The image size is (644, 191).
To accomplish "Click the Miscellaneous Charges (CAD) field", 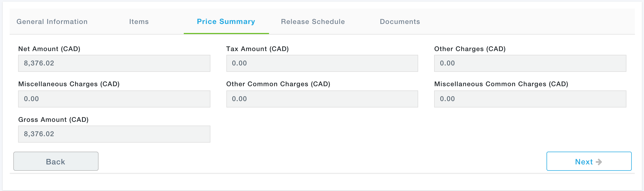I will 114,99.
